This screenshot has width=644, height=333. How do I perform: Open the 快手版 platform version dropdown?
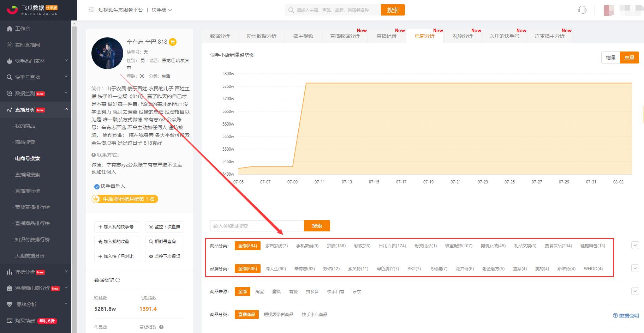[x=162, y=10]
